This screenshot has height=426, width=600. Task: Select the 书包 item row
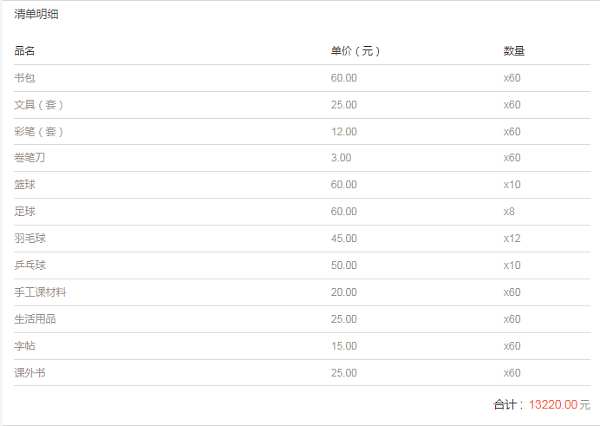pyautogui.click(x=302, y=78)
